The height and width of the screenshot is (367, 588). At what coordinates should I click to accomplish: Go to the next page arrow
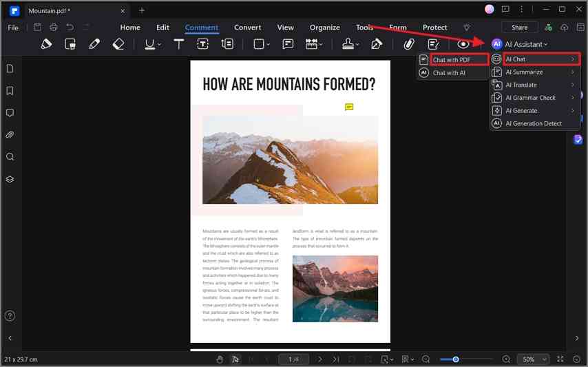[319, 359]
